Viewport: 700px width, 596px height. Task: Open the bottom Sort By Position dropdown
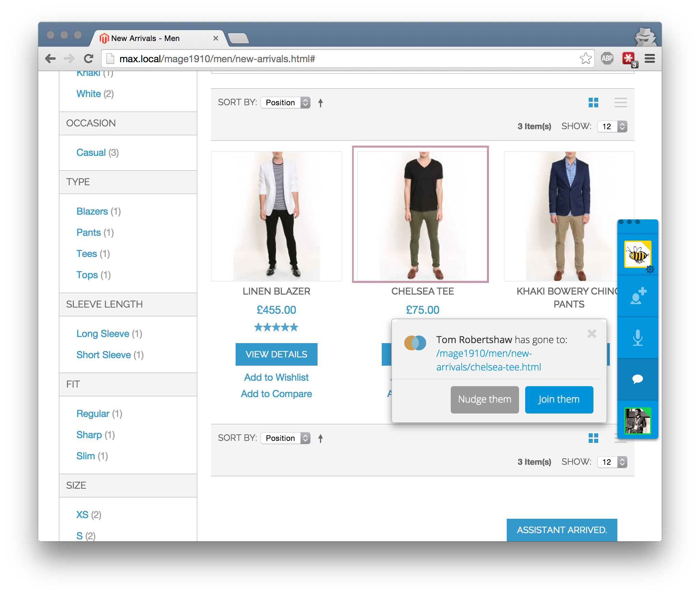pos(285,438)
